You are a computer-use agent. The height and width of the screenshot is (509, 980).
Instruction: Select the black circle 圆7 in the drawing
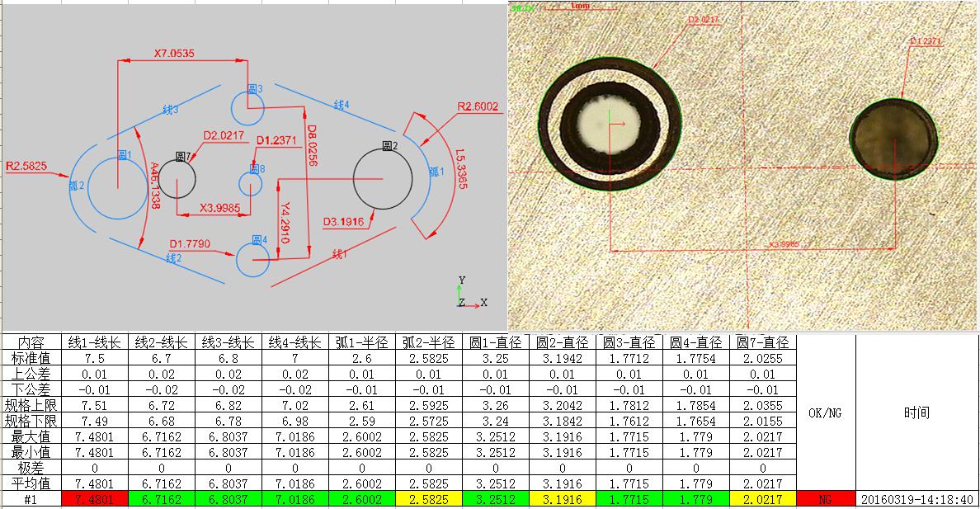pos(177,179)
